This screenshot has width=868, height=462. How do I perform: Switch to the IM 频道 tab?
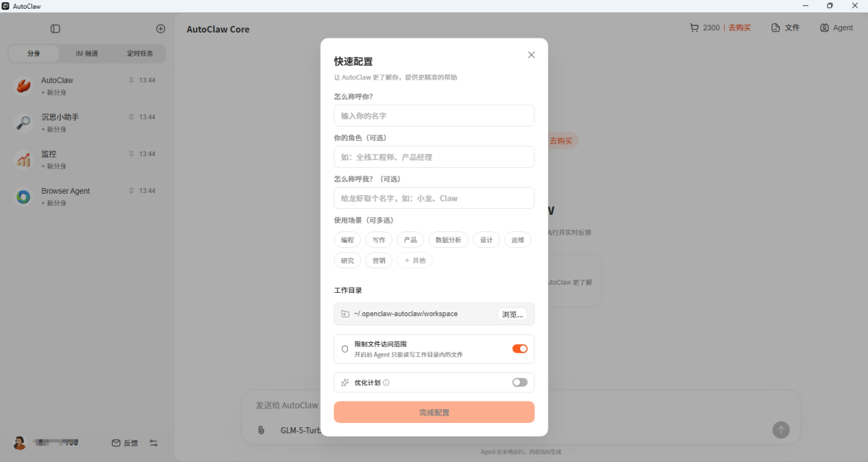coord(87,54)
